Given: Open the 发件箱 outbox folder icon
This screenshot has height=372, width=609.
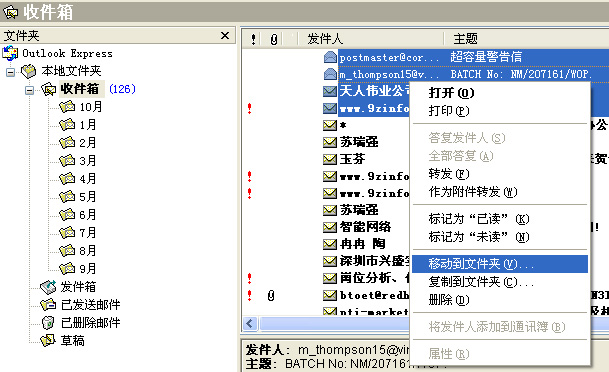Looking at the screenshot, I should click(48, 287).
